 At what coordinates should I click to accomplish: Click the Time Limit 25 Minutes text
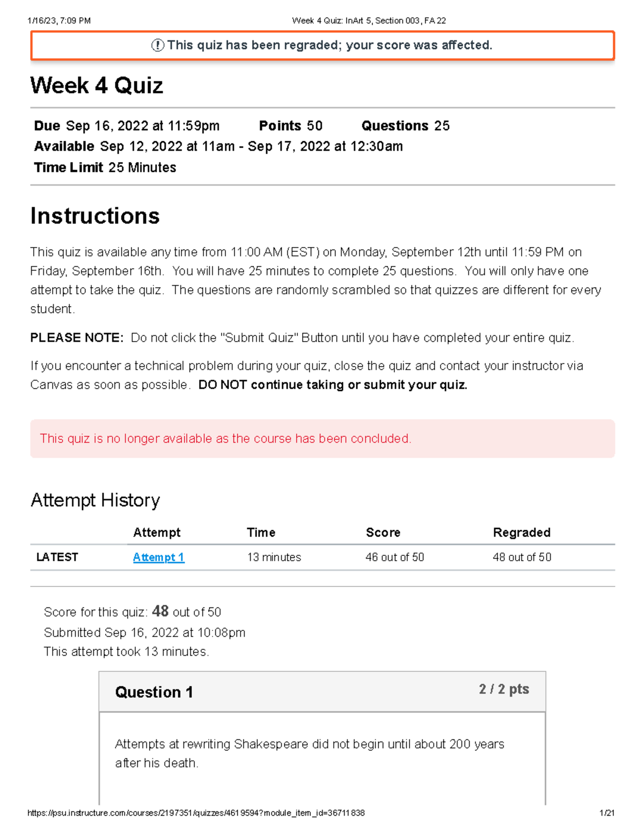[105, 168]
